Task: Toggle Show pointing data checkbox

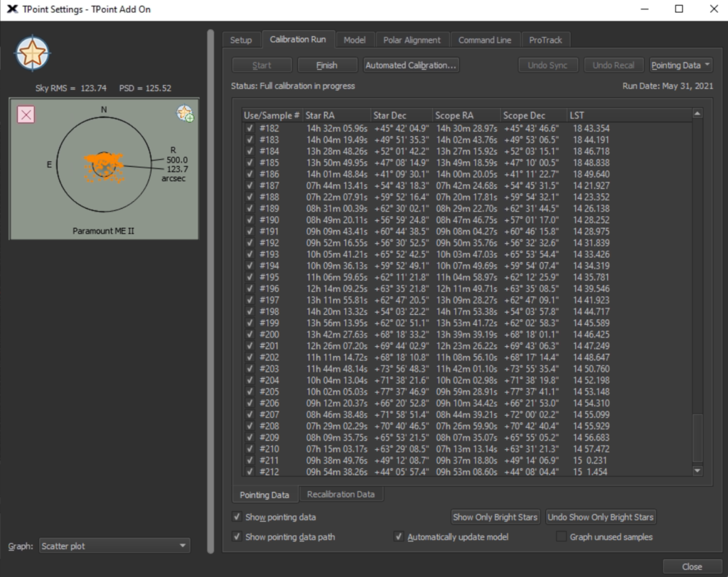Action: tap(237, 517)
